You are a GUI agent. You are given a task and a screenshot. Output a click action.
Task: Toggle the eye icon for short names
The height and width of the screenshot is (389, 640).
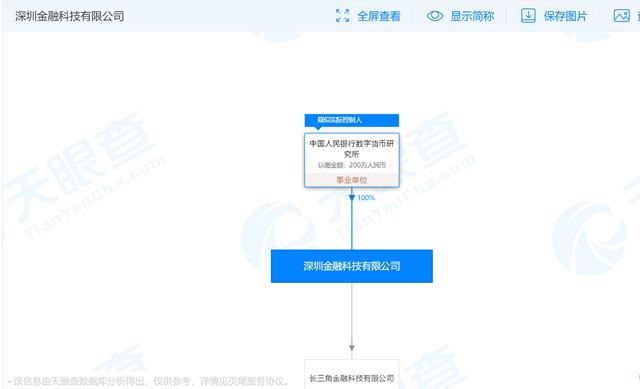[x=435, y=16]
